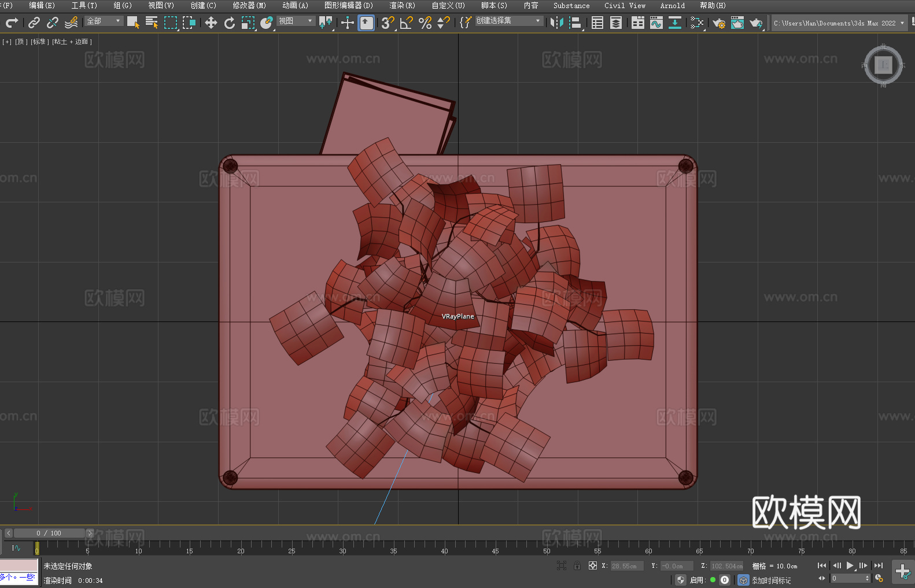This screenshot has height=588, width=915.
Task: Activate the Select and Place tool
Action: (x=267, y=23)
